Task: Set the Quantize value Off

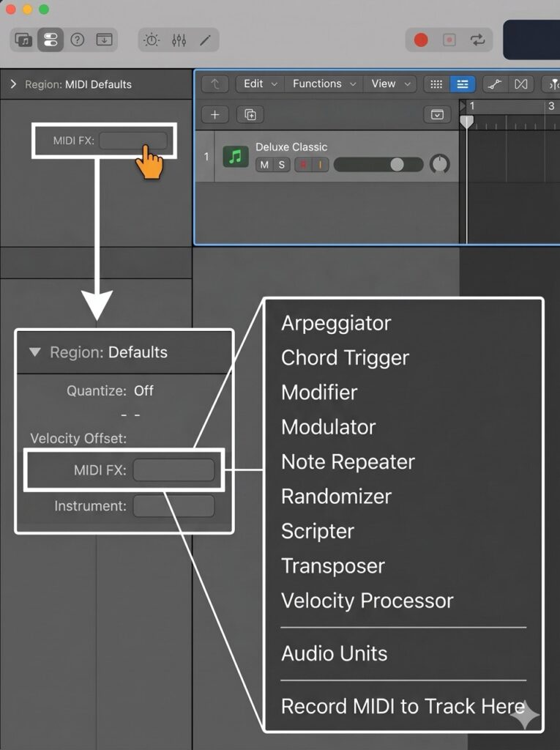Action: coord(143,391)
